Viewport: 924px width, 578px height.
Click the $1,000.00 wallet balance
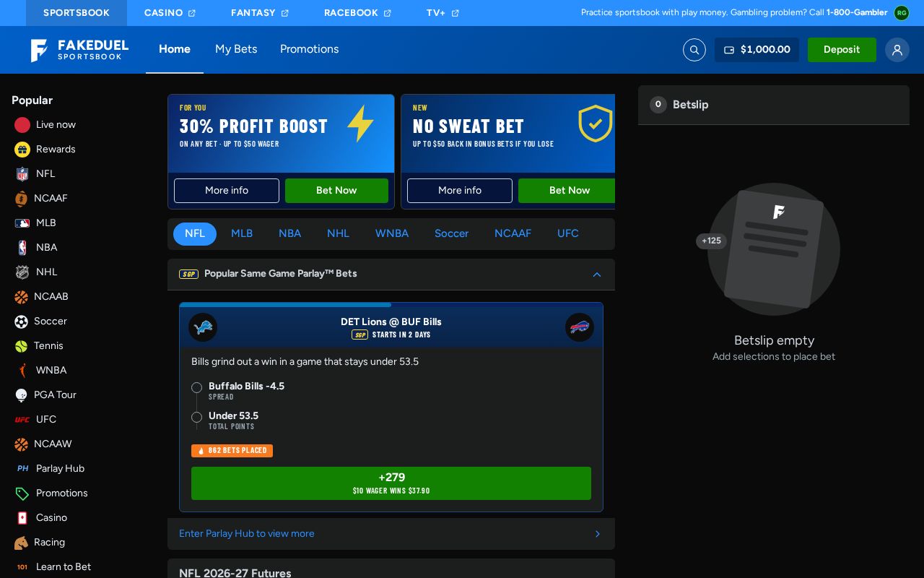757,50
